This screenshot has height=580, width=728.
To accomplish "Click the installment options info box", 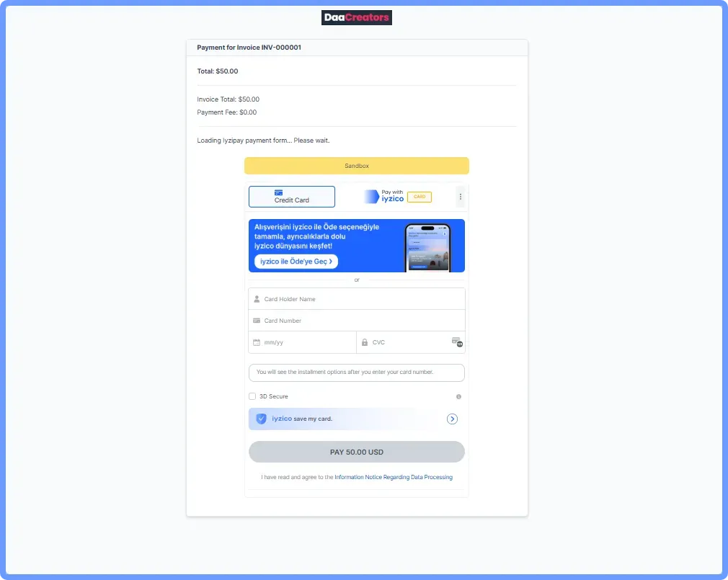I will coord(357,372).
